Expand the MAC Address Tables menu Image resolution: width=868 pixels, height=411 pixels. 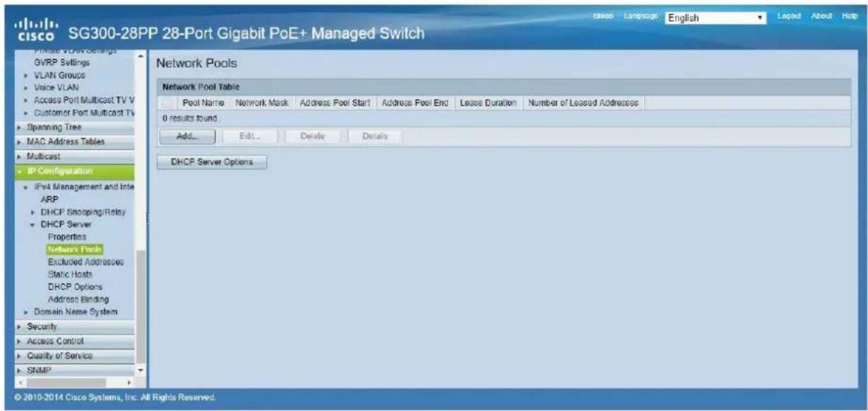[x=75, y=141]
